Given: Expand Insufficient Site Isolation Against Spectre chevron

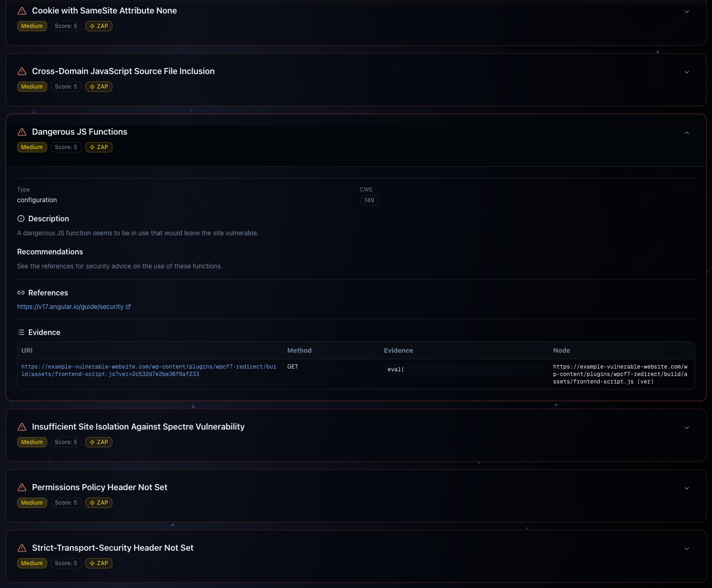Looking at the screenshot, I should [x=686, y=427].
